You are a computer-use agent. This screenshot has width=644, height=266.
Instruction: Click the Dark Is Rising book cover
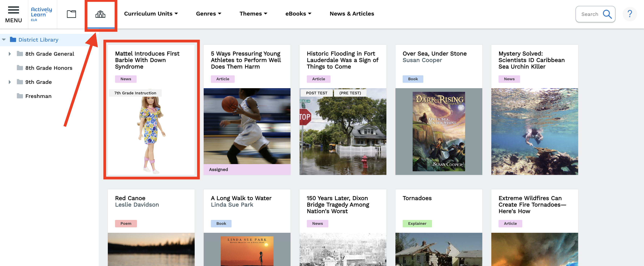pos(438,131)
